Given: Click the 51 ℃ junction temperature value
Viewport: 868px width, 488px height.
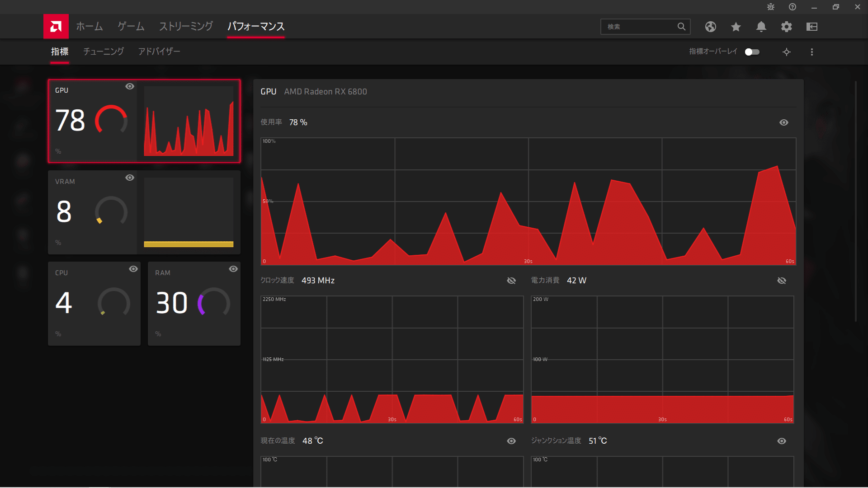Looking at the screenshot, I should click(x=598, y=441).
